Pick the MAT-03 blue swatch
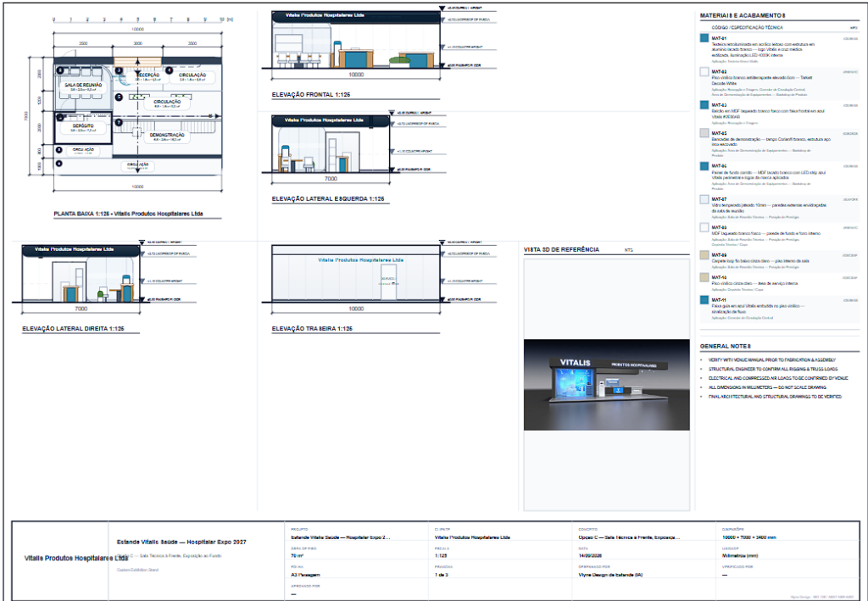Viewport: 868px width, 601px height. [704, 104]
